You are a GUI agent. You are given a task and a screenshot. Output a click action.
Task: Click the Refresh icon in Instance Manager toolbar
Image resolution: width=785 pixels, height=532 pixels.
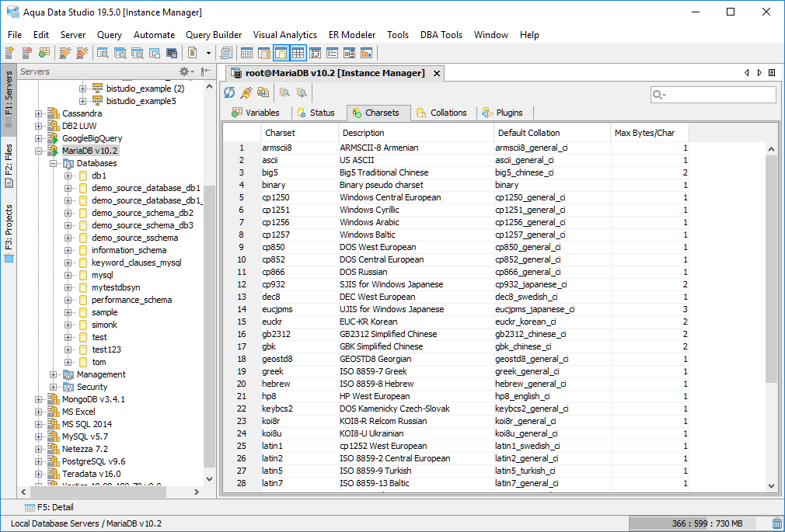[x=229, y=92]
